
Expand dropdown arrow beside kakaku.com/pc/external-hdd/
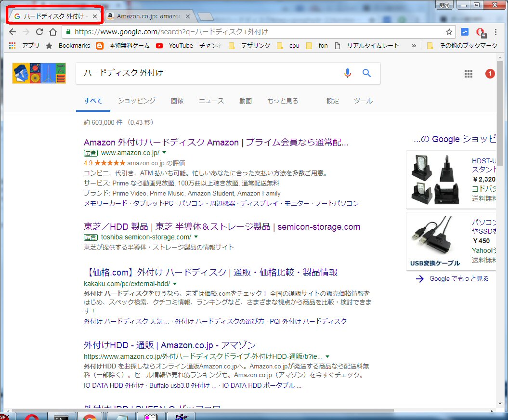click(175, 284)
